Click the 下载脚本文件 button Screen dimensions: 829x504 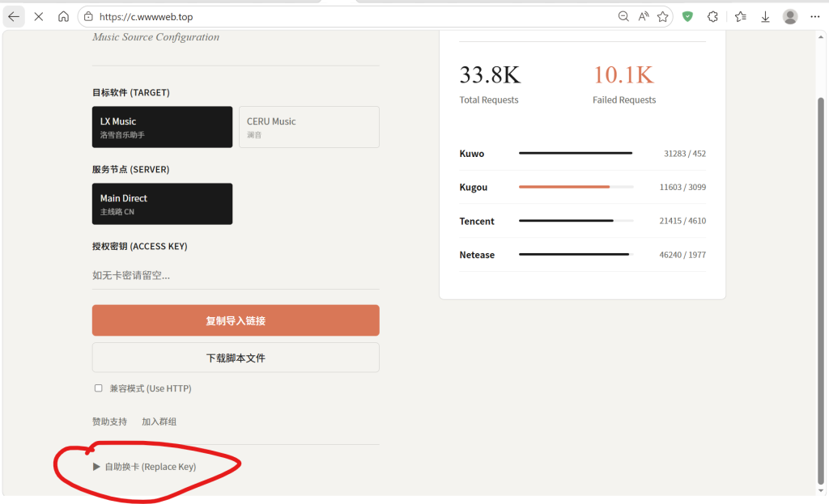(236, 358)
